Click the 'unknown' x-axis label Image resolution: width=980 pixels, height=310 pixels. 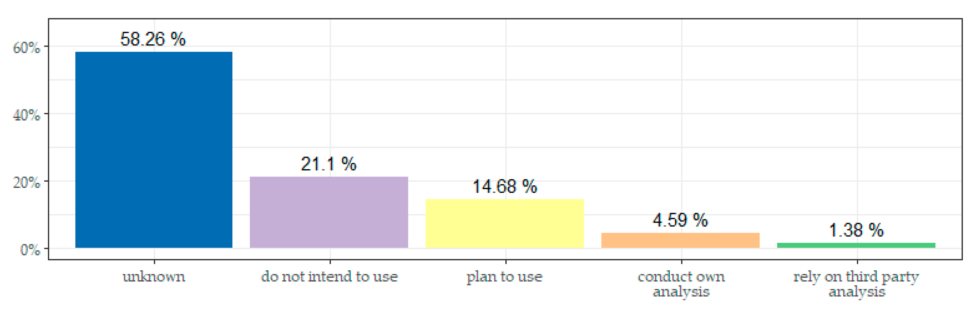click(x=154, y=276)
